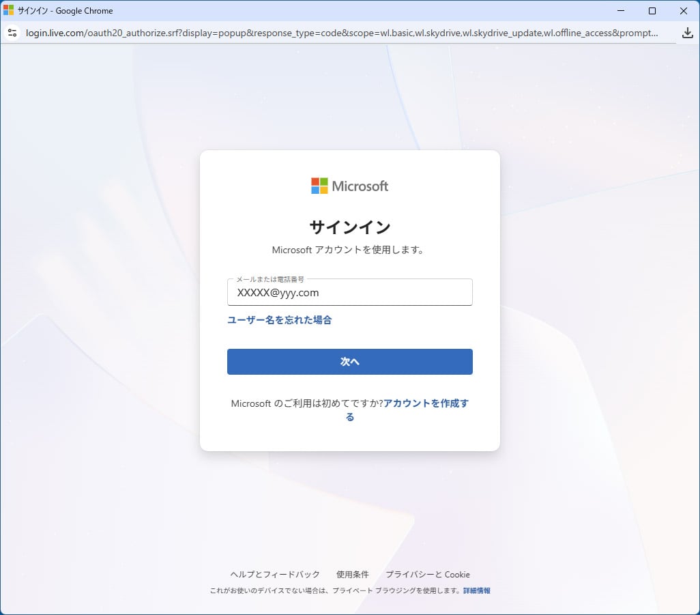Open プライバシーと Cookie footer link
This screenshot has height=615, width=700.
(x=428, y=575)
